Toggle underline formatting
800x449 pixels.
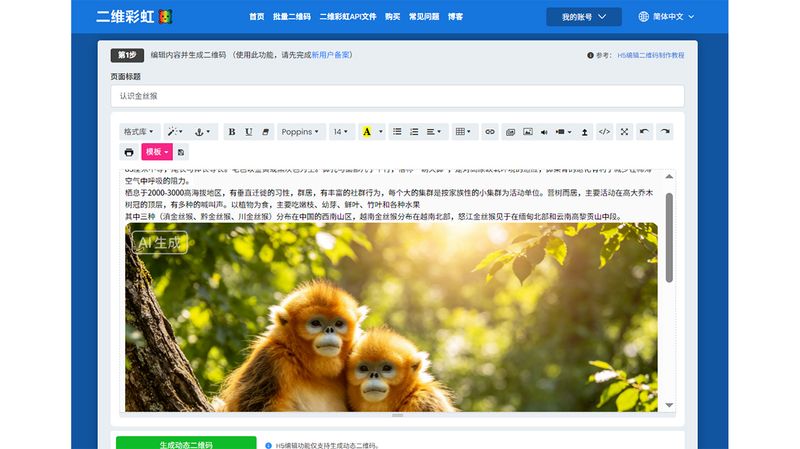(x=248, y=132)
